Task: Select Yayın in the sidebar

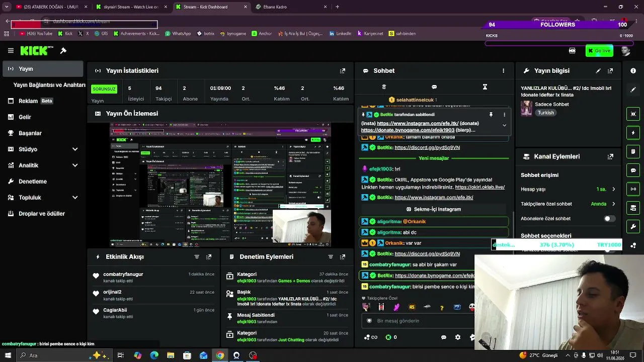Action: click(42, 69)
